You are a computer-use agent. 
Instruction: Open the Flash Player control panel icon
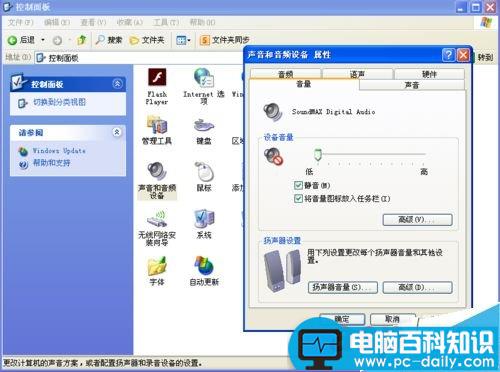coord(157,77)
